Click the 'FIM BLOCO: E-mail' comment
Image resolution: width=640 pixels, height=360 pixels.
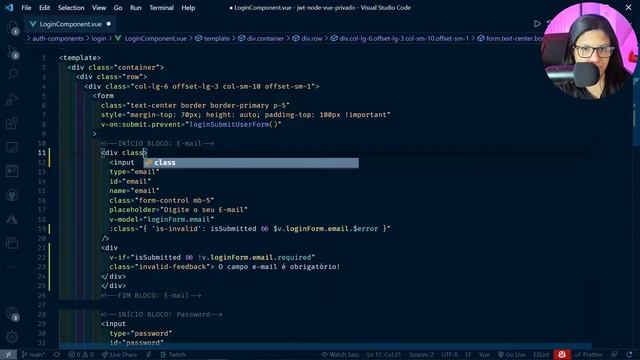[x=151, y=295]
